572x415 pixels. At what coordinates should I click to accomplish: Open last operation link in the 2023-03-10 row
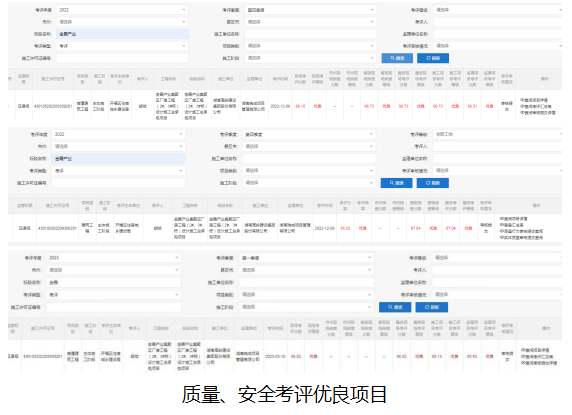pos(538,363)
